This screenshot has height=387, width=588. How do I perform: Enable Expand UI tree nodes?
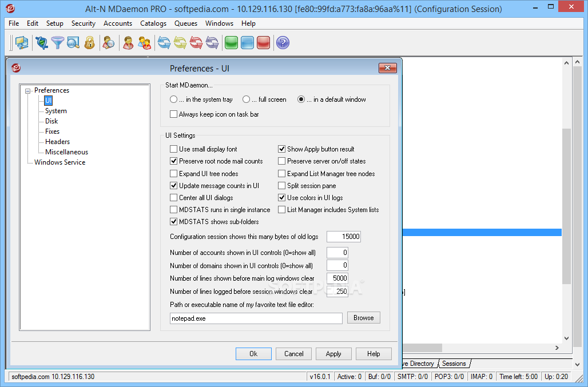pos(174,173)
